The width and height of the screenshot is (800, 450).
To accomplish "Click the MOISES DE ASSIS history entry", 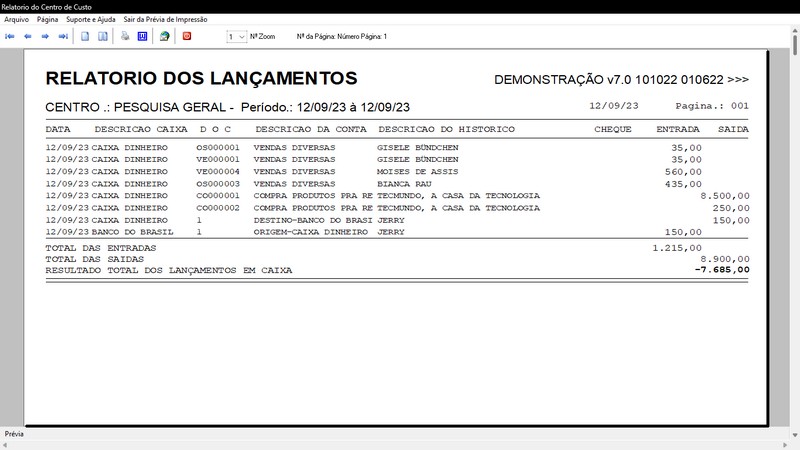I will tap(417, 171).
